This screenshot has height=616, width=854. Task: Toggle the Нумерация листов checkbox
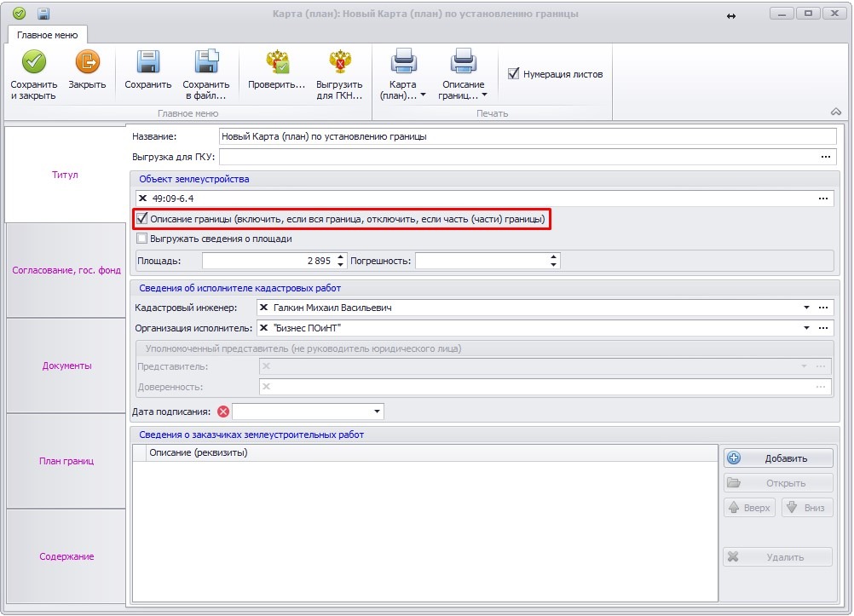513,74
